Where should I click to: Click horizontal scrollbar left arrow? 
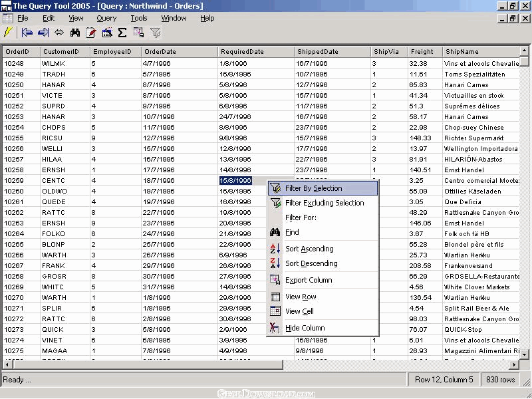pyautogui.click(x=7, y=364)
